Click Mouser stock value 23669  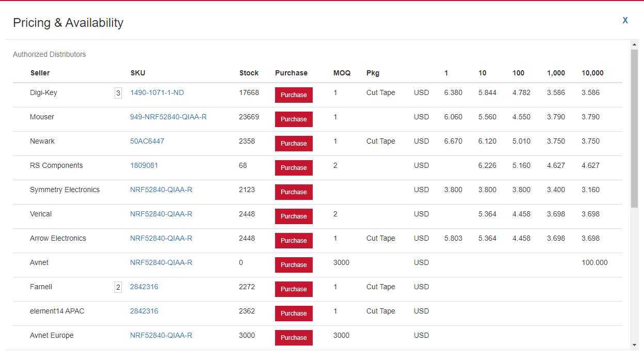(x=249, y=117)
